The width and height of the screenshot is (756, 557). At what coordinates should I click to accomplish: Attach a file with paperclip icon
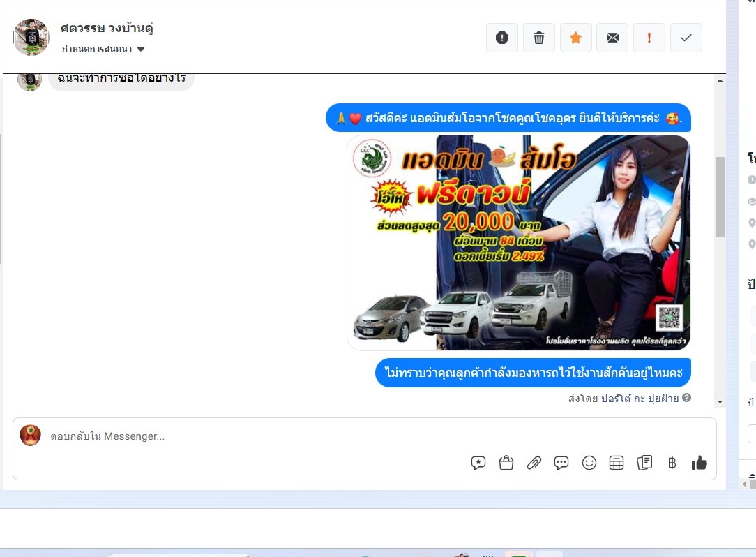point(534,463)
